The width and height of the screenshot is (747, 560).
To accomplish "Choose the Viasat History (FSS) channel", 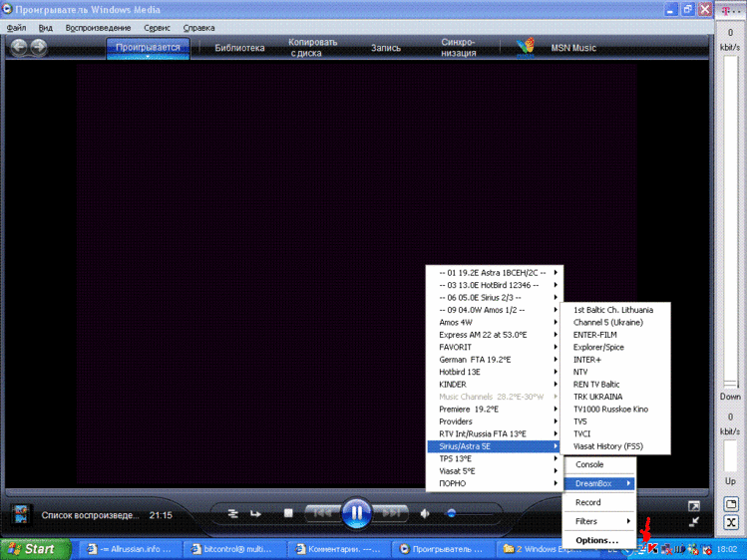I will (x=615, y=445).
